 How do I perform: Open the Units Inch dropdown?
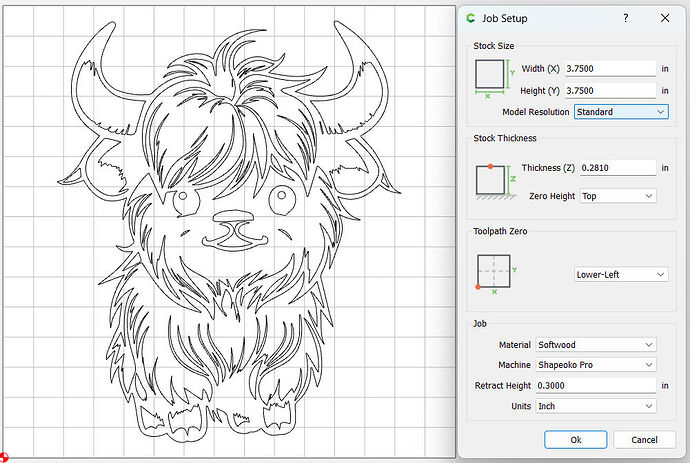596,406
